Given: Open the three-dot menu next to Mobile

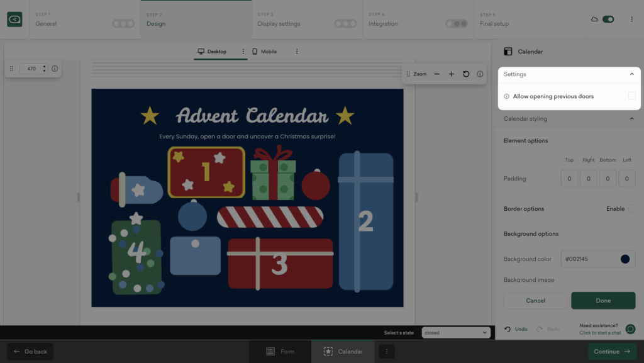Looking at the screenshot, I should tap(297, 52).
